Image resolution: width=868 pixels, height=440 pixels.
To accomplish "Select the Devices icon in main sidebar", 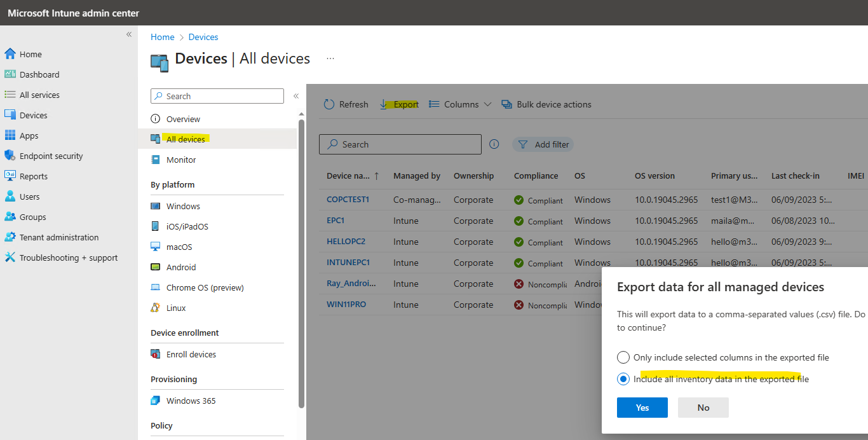I will coord(10,115).
